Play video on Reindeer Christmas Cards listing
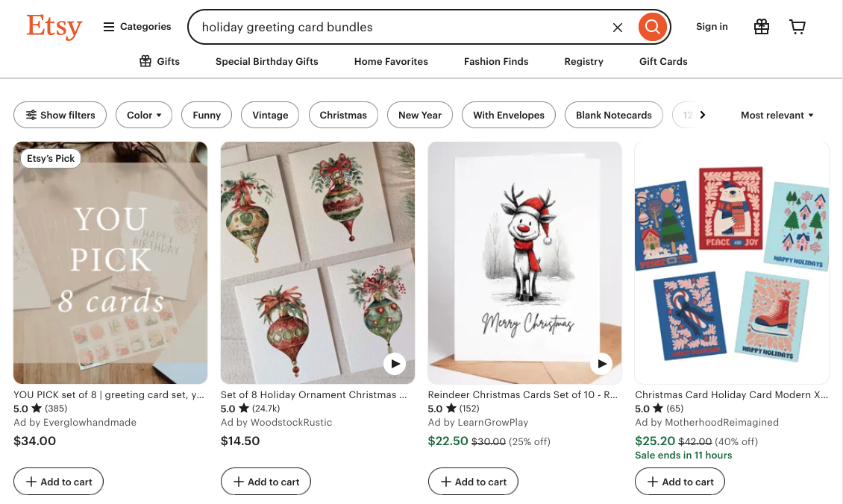 coord(601,364)
